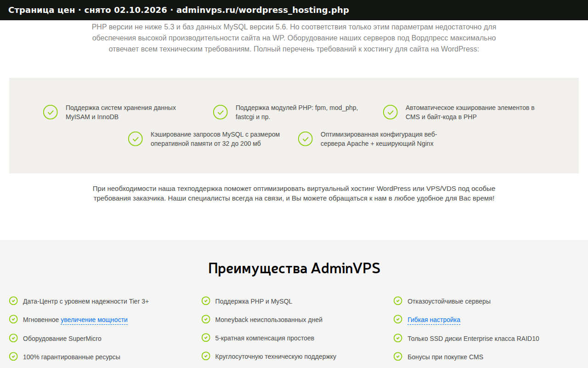
Task: Open the Гибкая настройка link
Action: pos(434,320)
